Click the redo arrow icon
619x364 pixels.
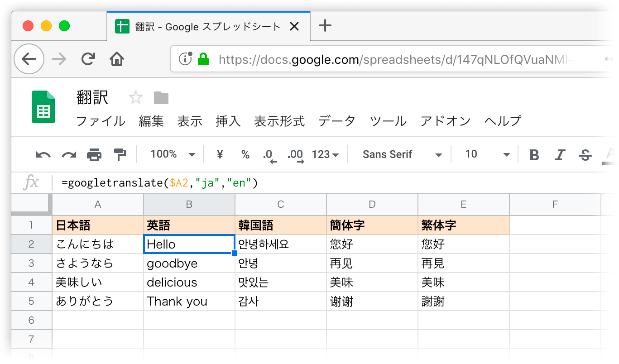pos(69,155)
